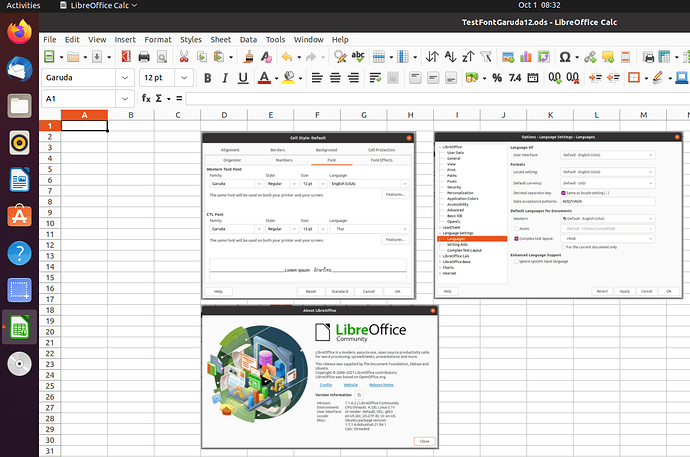Image resolution: width=690 pixels, height=457 pixels.
Task: Align cell content left
Action: tap(317, 78)
